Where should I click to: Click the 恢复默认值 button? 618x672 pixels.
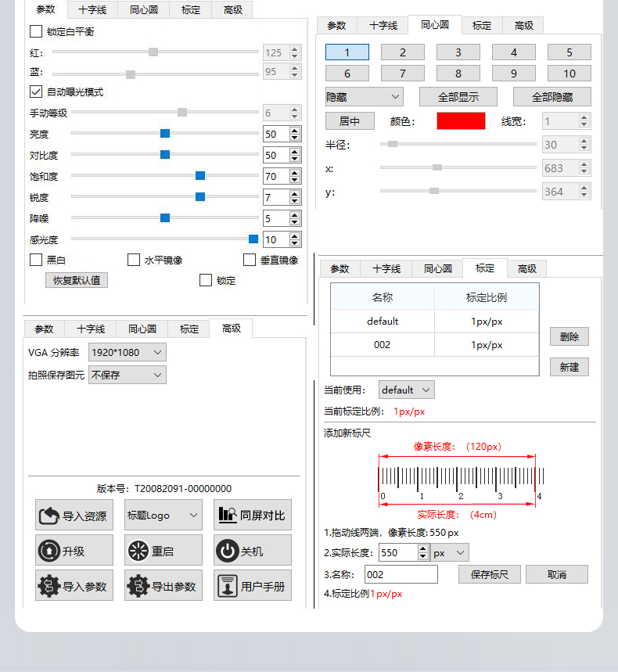[x=77, y=280]
